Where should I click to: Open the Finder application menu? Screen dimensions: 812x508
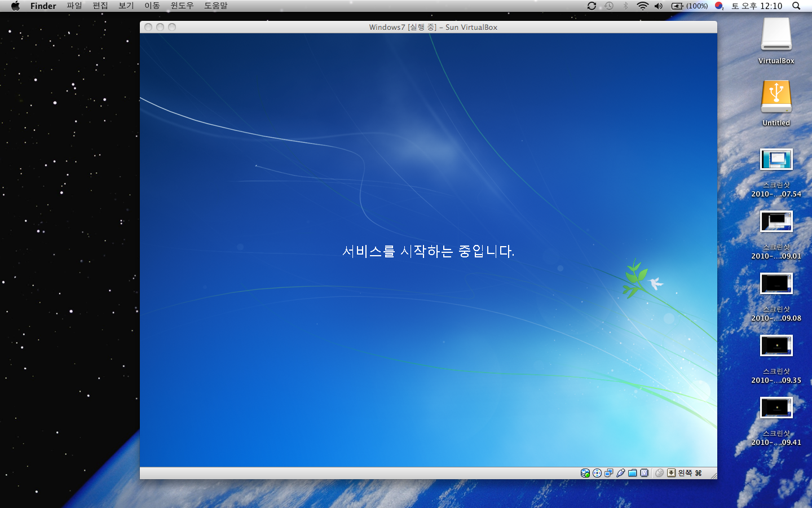coord(43,6)
